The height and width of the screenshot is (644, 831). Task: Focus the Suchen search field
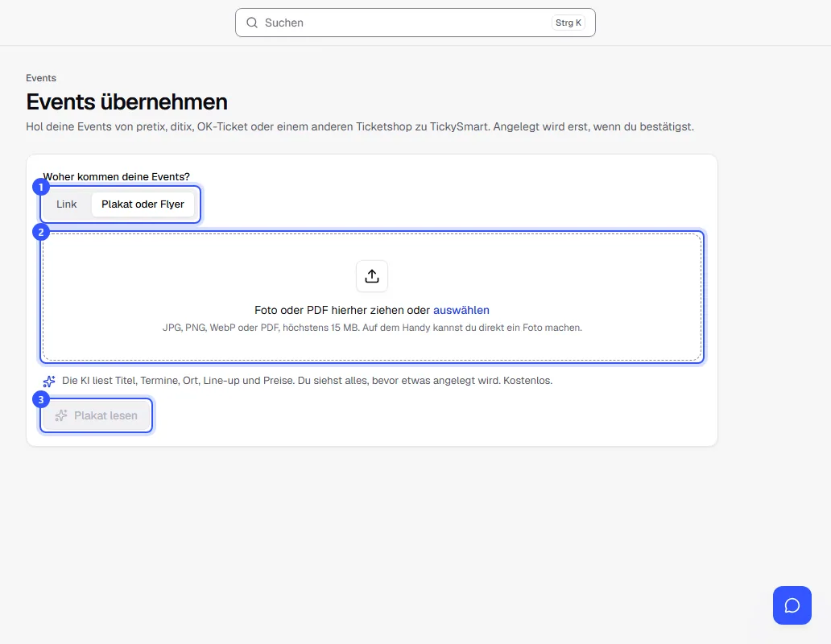(x=415, y=23)
